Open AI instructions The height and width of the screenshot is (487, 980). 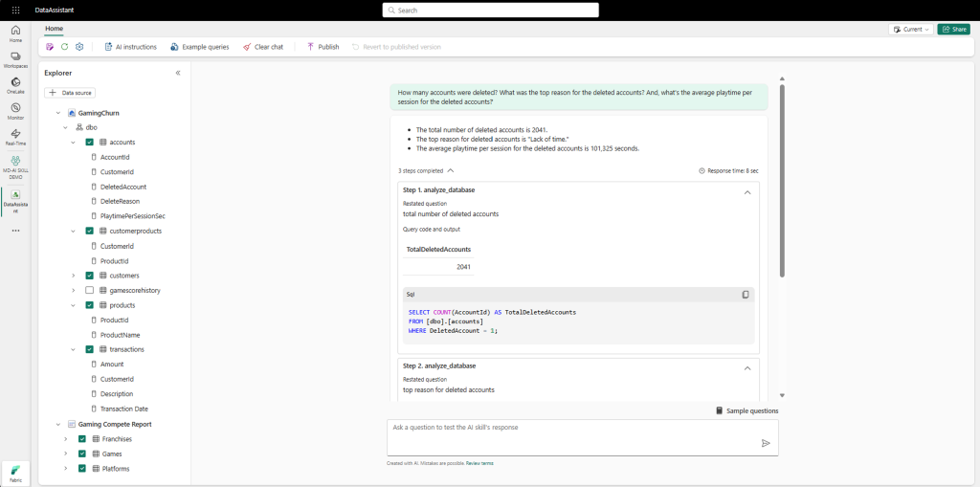[130, 47]
